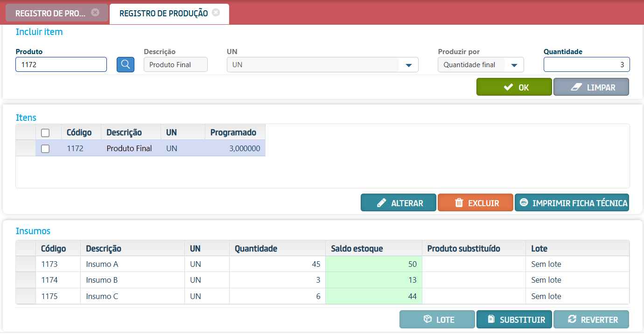Click the ALTERAR button
Viewport: 644px width, 334px height.
[x=399, y=203]
